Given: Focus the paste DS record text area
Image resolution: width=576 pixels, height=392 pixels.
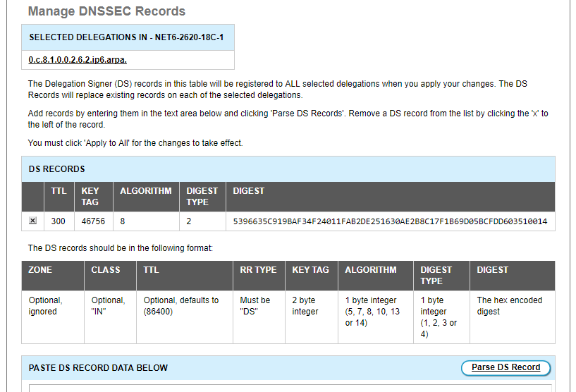Looking at the screenshot, I should click(290, 388).
